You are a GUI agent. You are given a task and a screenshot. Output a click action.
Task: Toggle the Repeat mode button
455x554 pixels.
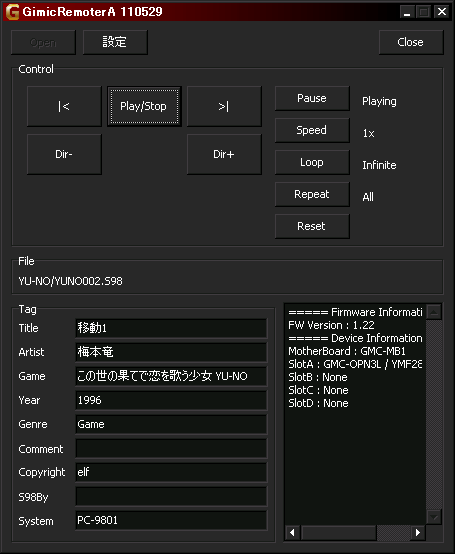[312, 194]
